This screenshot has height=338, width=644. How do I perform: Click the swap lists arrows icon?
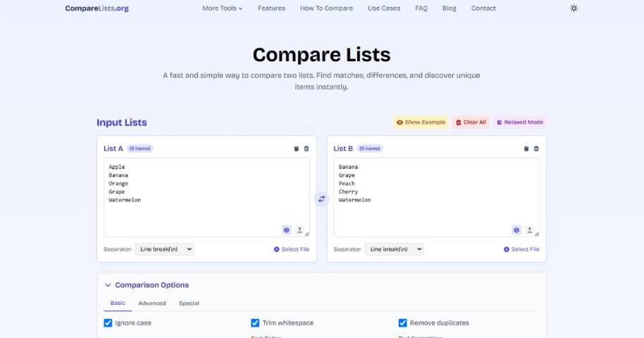point(321,199)
